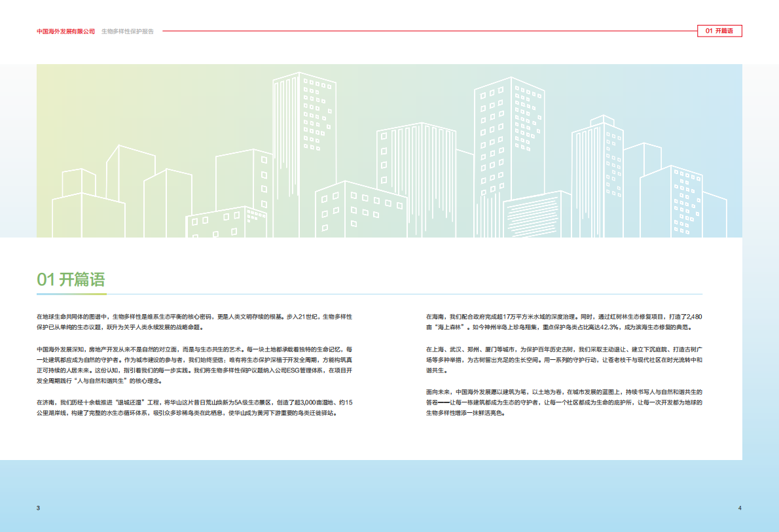Image resolution: width=779 pixels, height=532 pixels.
Task: Click the red horizontal line in the header
Action: click(x=426, y=31)
